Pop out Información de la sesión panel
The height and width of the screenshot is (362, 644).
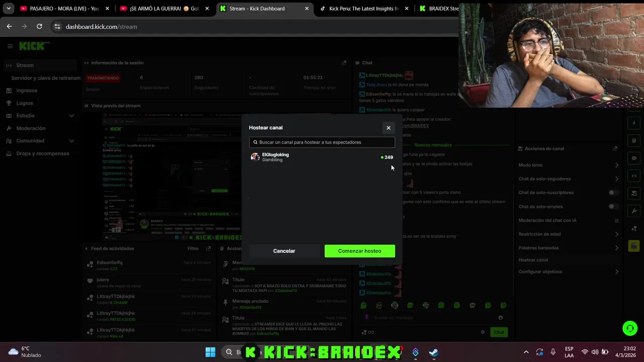tap(344, 63)
